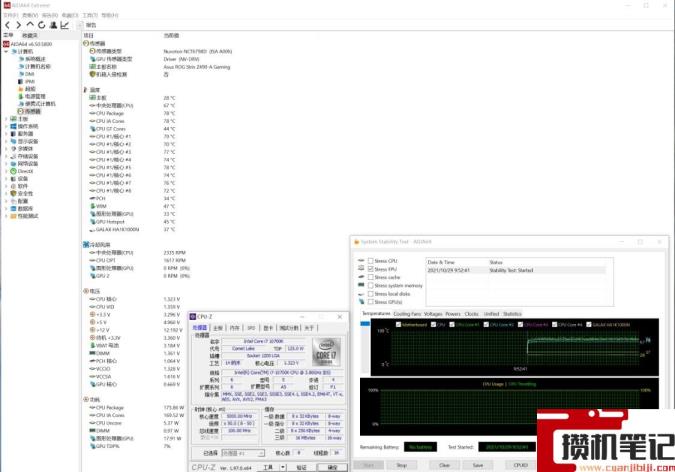
Task: Toggle the CPU Core #4 graph checkbox
Action: click(x=554, y=324)
